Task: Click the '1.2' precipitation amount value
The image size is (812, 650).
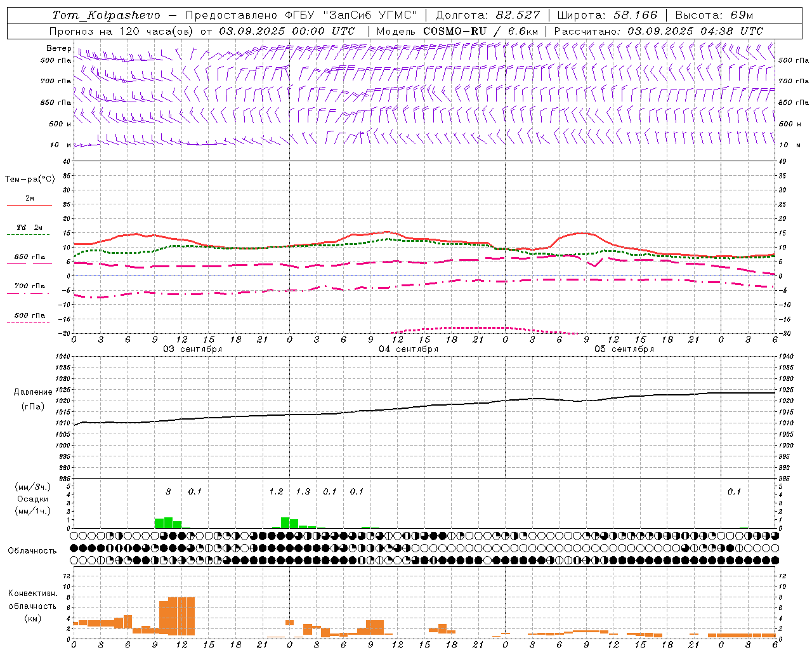Action: coord(276,491)
